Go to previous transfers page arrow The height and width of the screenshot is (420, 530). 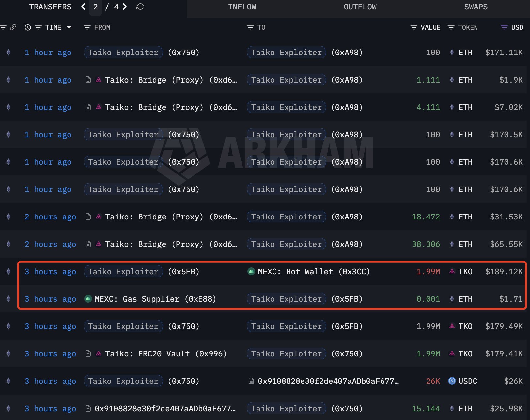[84, 7]
